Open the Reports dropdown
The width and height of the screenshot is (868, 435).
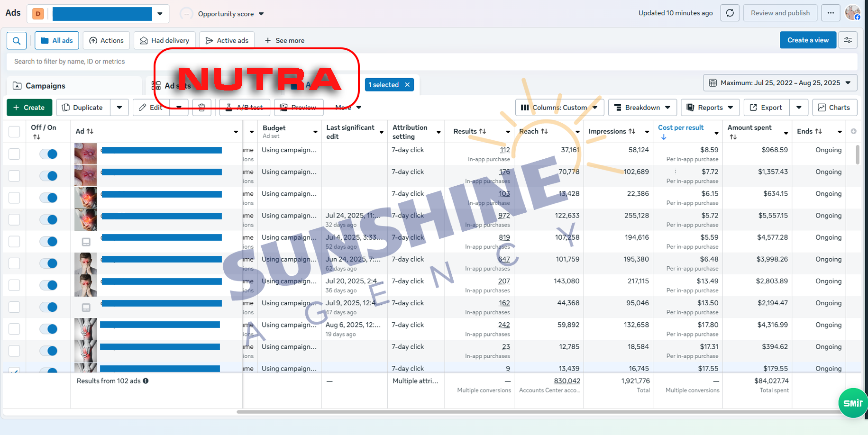coord(710,108)
